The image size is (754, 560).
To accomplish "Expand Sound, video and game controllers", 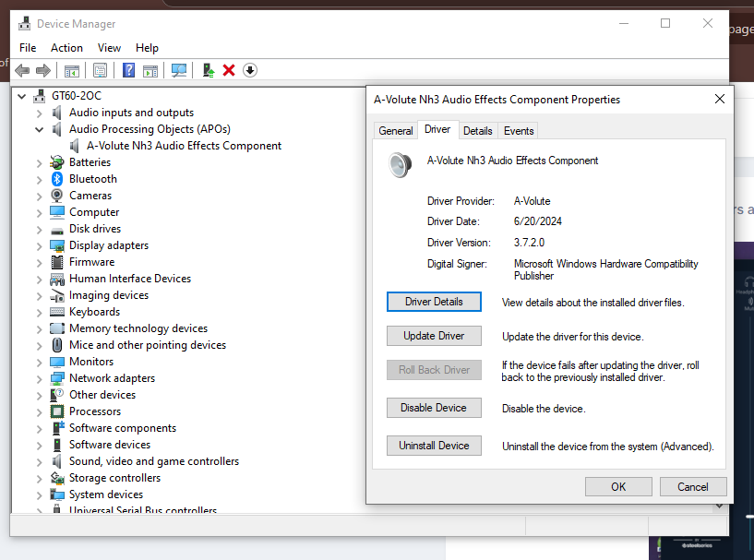I will [x=39, y=461].
